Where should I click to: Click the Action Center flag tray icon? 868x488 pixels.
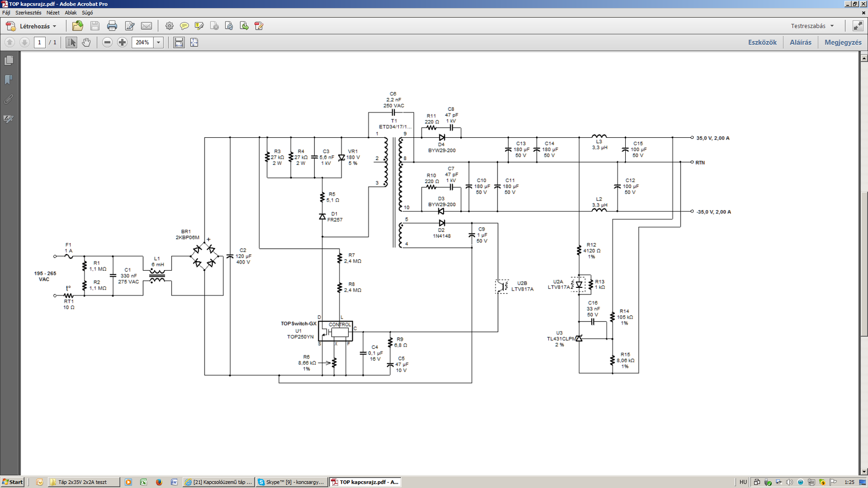[x=834, y=482]
